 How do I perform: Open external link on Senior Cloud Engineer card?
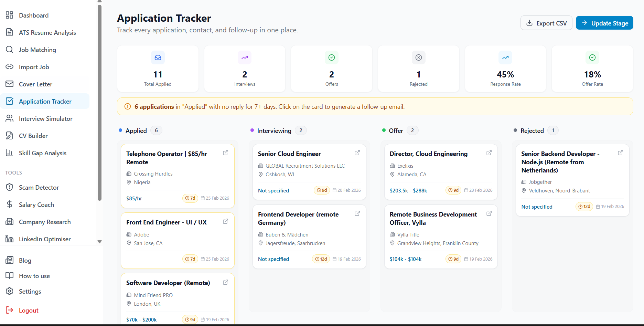357,153
